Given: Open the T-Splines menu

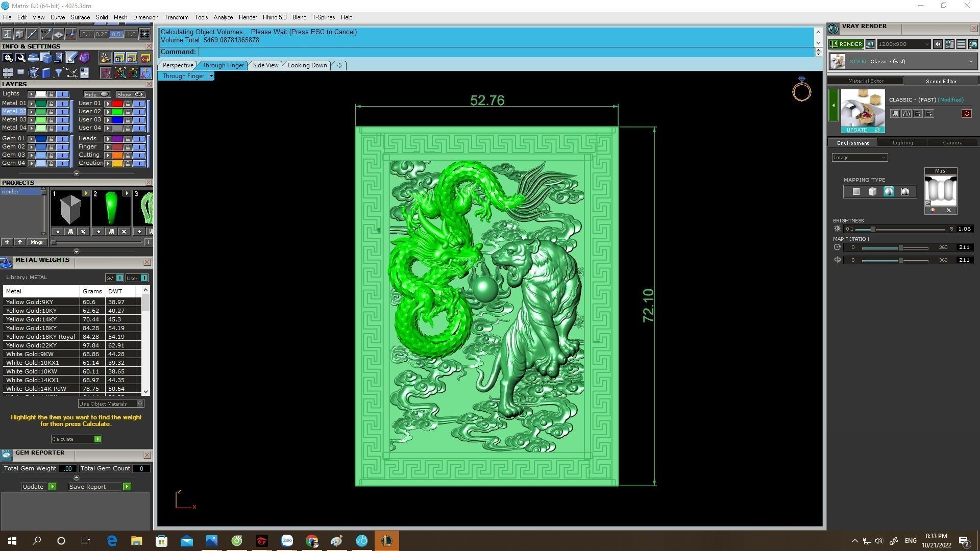Looking at the screenshot, I should 324,17.
